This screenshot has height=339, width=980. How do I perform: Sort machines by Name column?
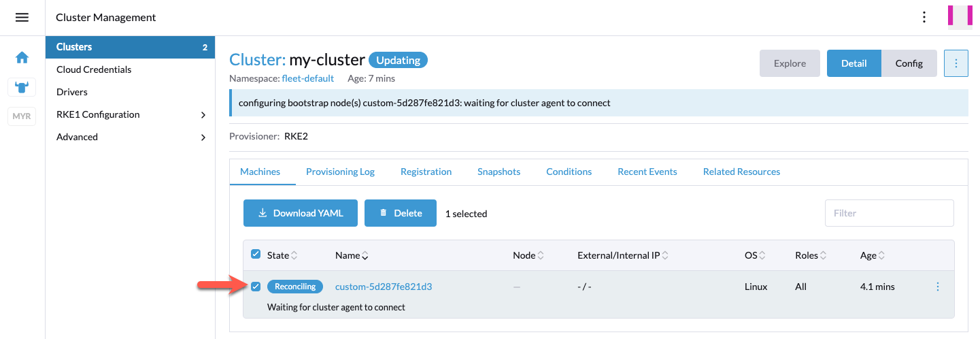tap(352, 255)
